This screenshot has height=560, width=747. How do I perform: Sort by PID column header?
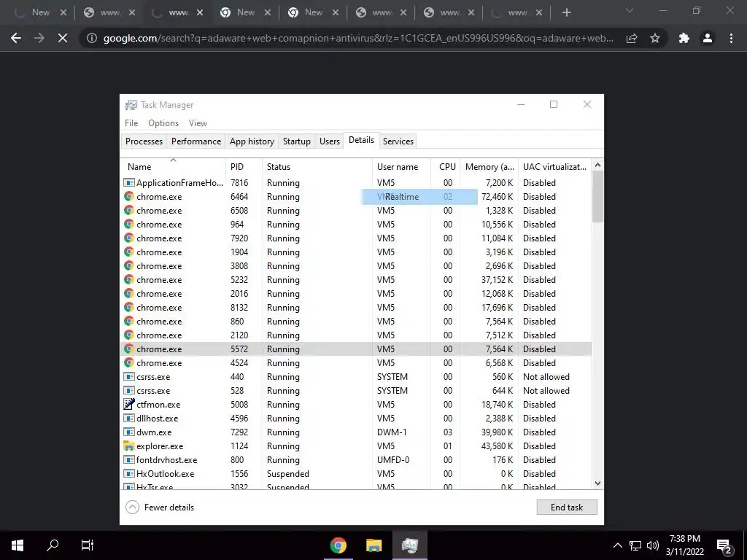point(244,167)
